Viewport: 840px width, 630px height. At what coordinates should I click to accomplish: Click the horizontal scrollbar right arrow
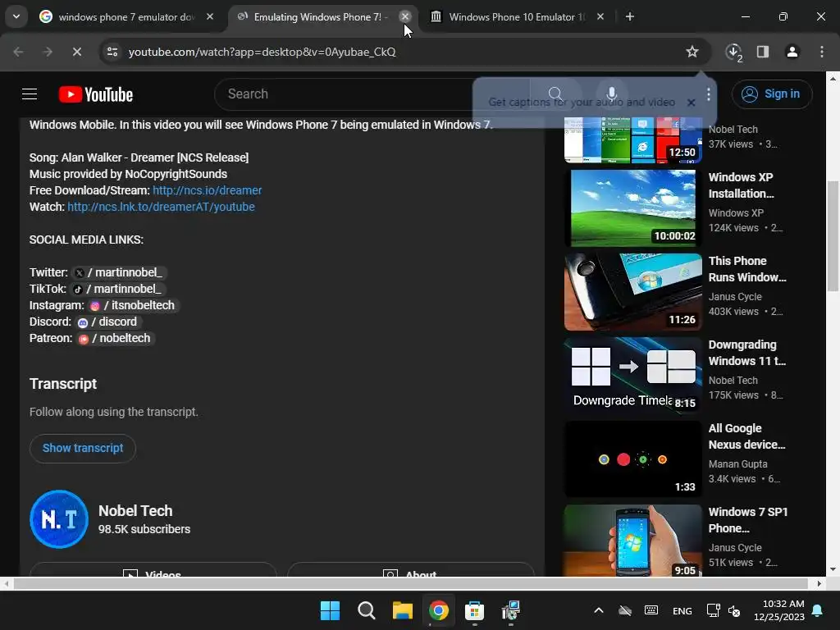(x=819, y=583)
